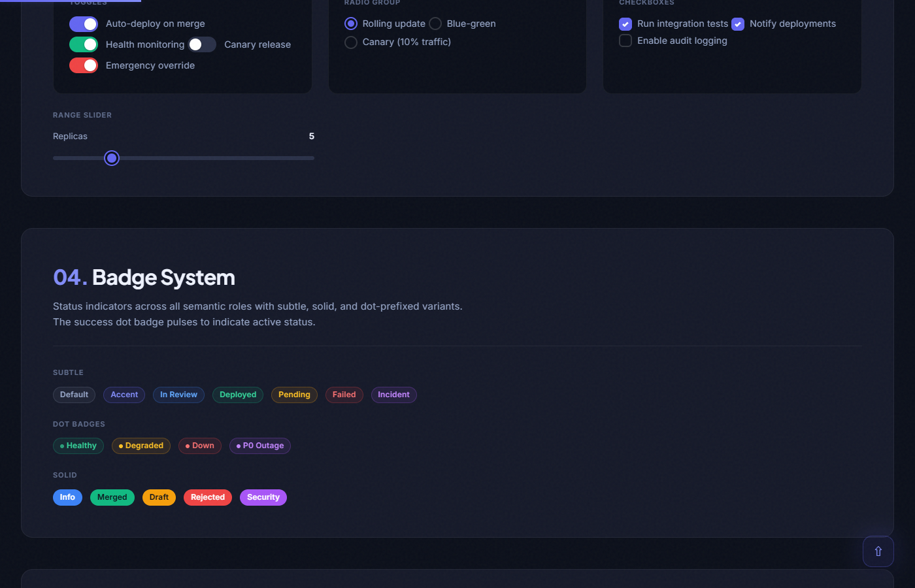Toggle the Auto-deploy on merge switch
The image size is (915, 588).
coord(84,24)
